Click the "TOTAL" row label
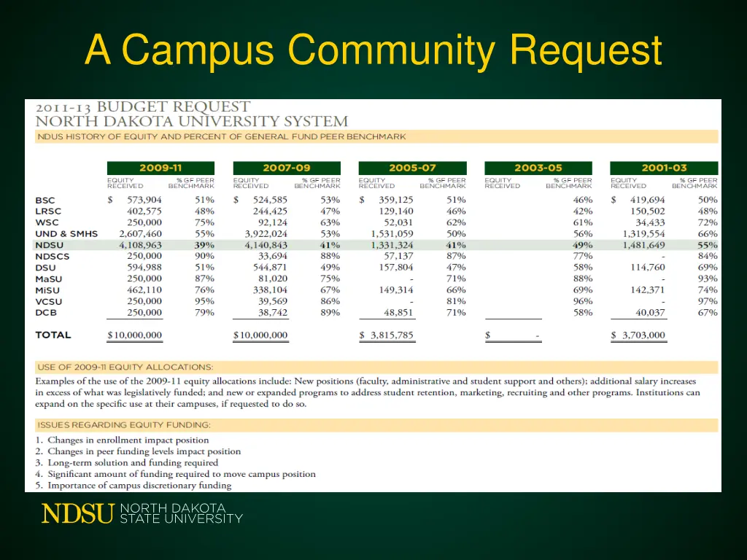 click(x=53, y=335)
